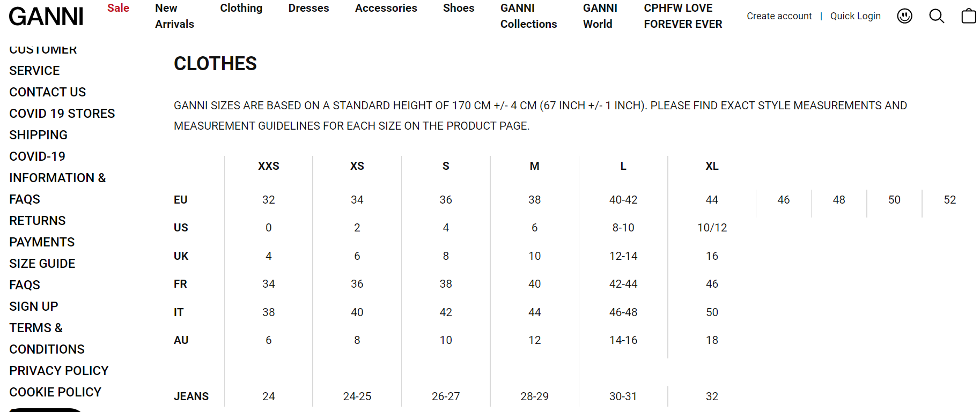The height and width of the screenshot is (412, 980).
Task: Click the GANNI logo
Action: coord(46,17)
